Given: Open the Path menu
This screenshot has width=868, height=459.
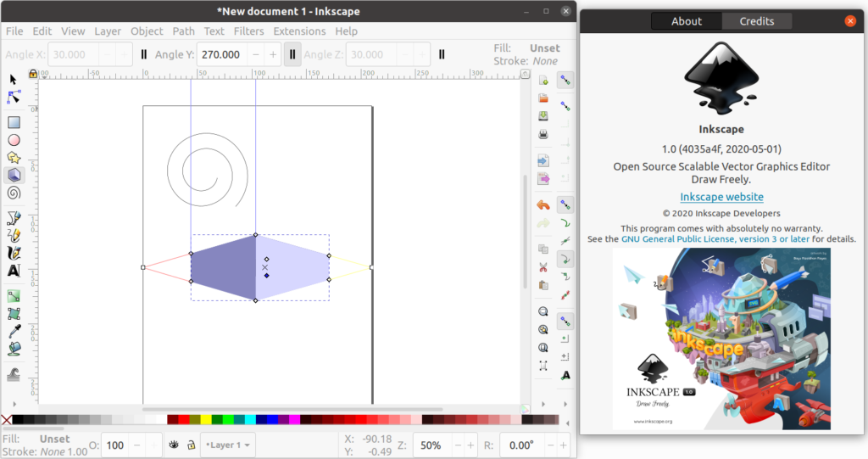Looking at the screenshot, I should click(x=183, y=31).
